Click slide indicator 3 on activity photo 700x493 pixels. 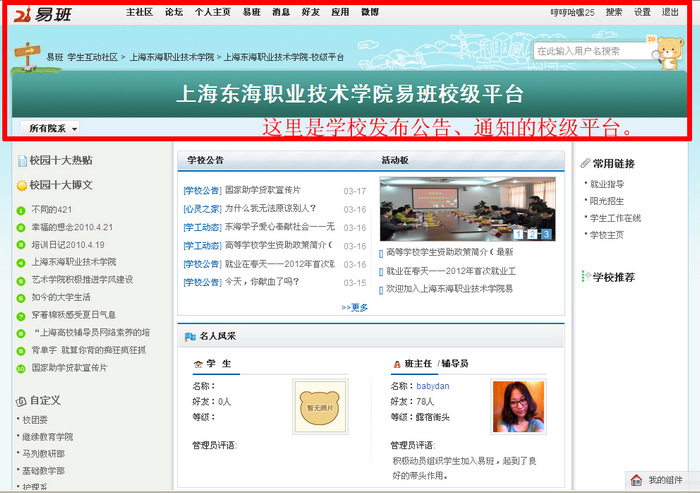point(546,234)
